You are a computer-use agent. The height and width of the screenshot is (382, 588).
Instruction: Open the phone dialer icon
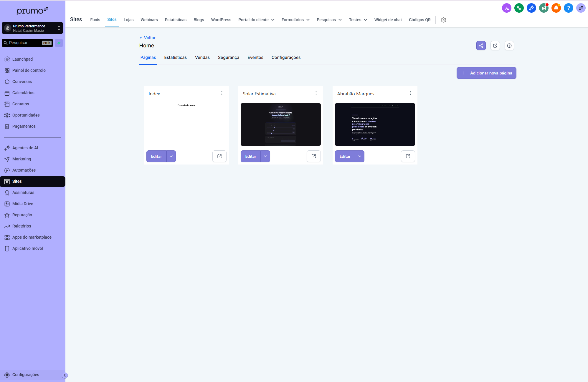click(x=519, y=8)
